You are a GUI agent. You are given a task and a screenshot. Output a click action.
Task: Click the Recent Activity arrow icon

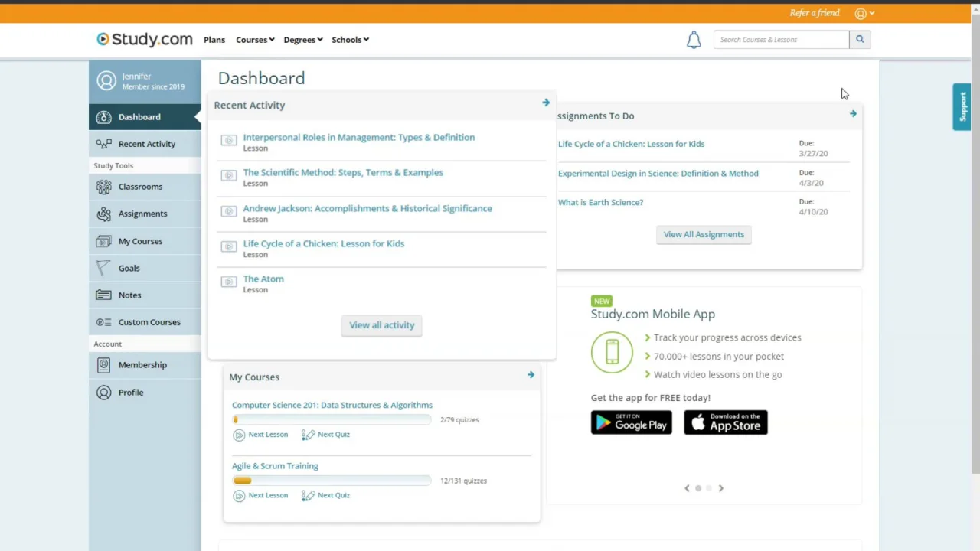tap(546, 103)
